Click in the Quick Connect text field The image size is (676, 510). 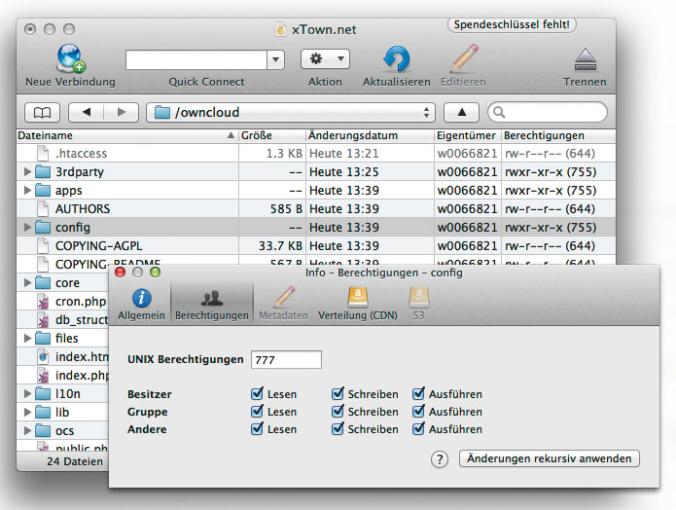196,59
